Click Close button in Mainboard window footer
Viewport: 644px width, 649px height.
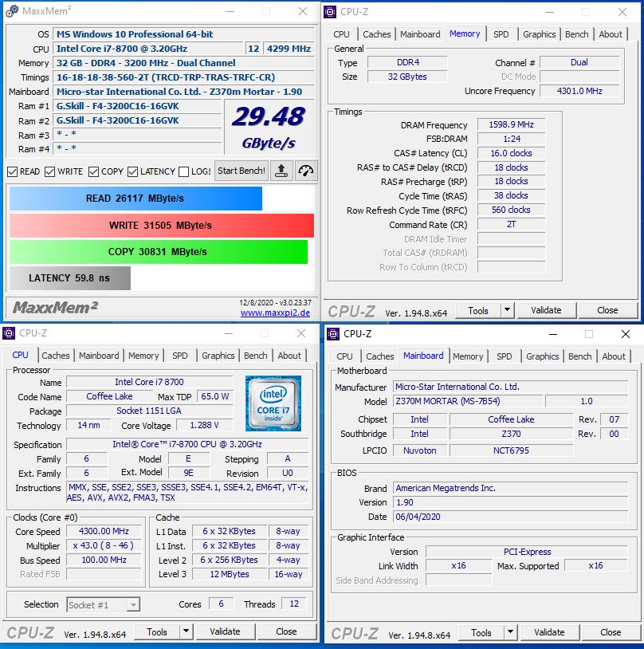point(611,632)
